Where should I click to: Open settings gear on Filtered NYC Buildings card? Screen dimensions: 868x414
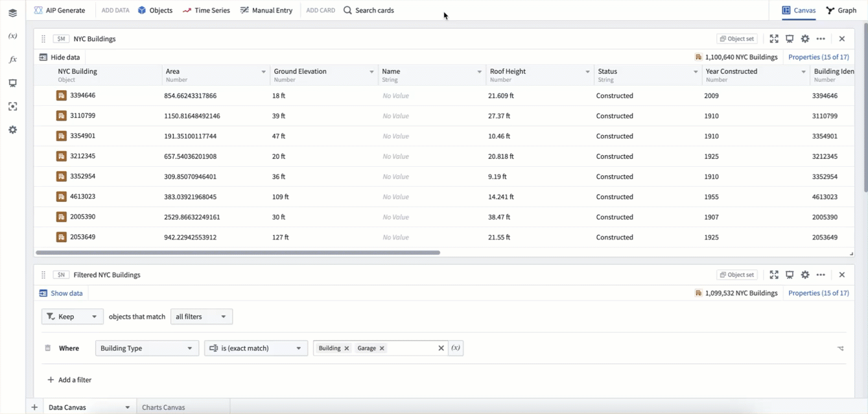pos(805,275)
